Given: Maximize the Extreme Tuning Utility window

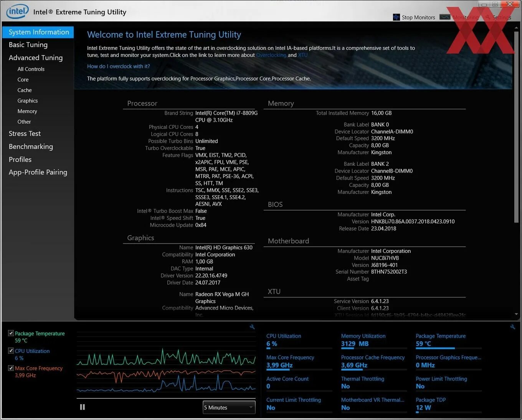Looking at the screenshot, I should (x=495, y=4).
